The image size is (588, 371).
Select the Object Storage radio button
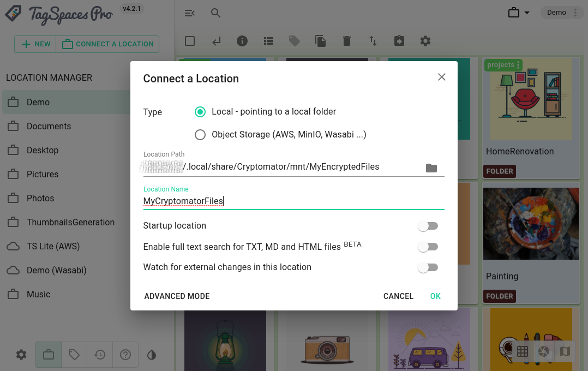click(x=200, y=135)
